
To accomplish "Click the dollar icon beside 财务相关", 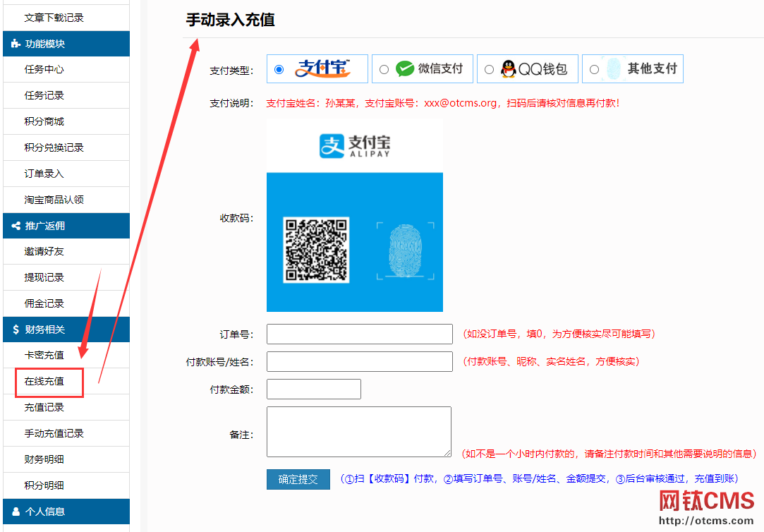I will [16, 330].
